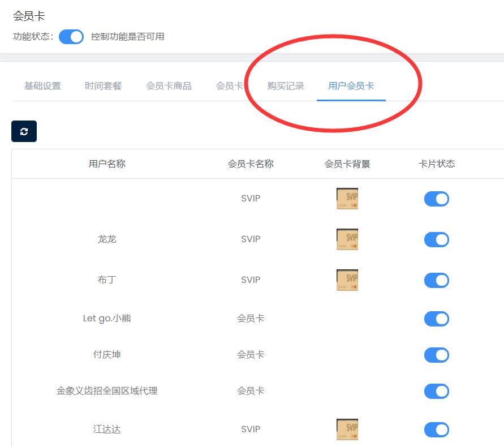The height and width of the screenshot is (447, 504).
Task: Toggle card status for Let go.小熊
Action: [437, 319]
